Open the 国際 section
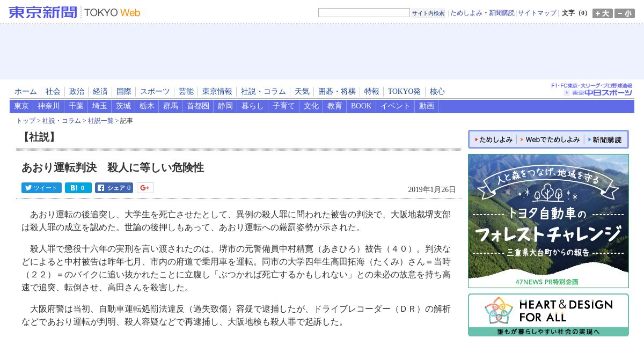Screen dimensions: 644x338 [123, 92]
